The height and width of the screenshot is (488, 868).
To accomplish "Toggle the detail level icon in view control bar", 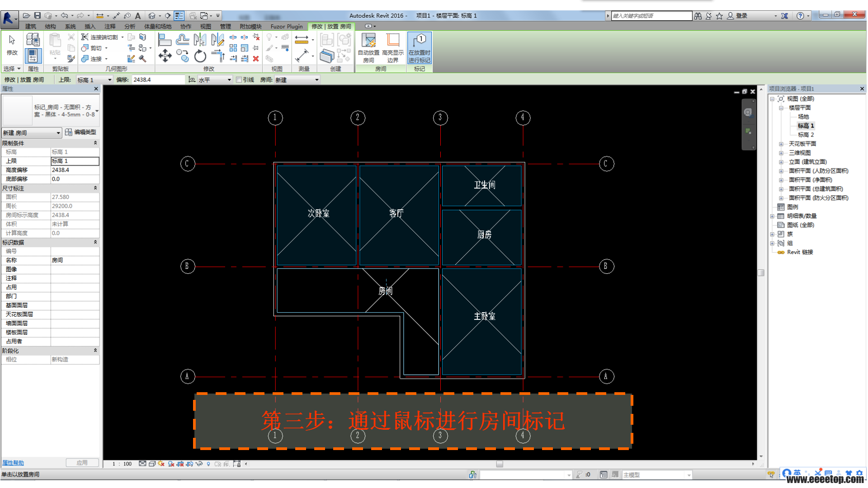I will coord(142,464).
